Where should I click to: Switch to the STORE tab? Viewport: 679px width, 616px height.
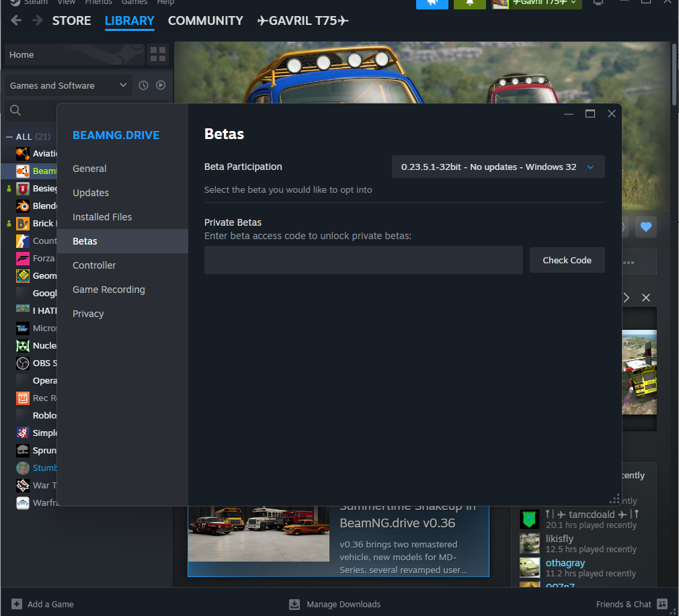(71, 20)
